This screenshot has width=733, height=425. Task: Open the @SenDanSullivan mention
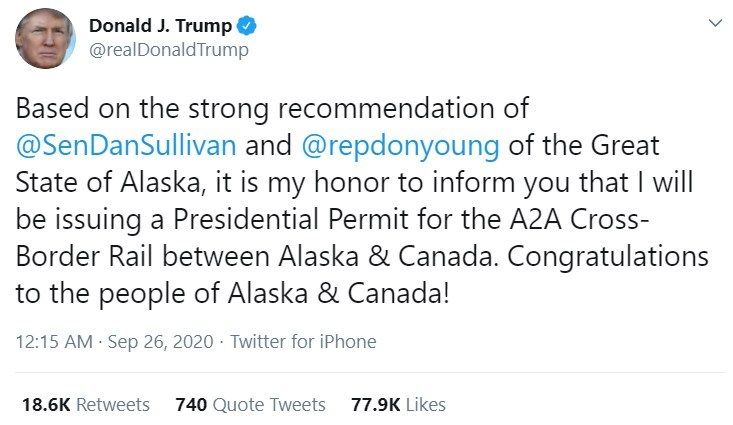[x=126, y=145]
